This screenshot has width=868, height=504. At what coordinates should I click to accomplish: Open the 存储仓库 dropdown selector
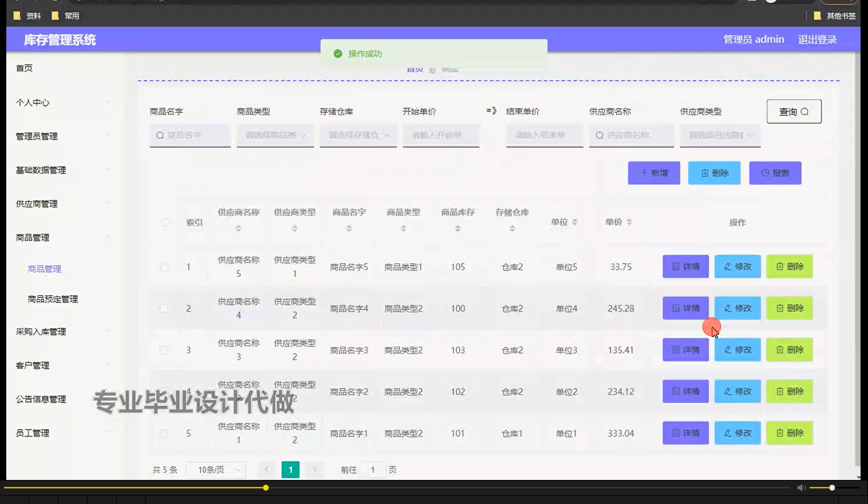coord(358,135)
